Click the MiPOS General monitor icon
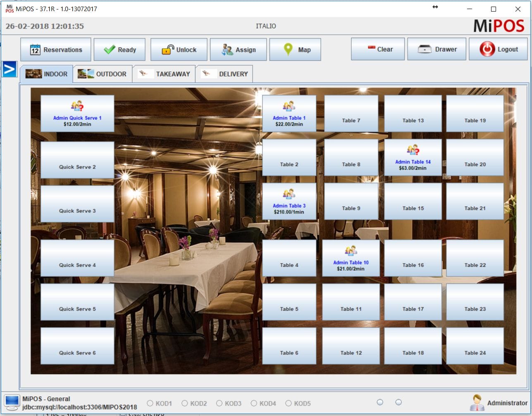 tap(12, 402)
